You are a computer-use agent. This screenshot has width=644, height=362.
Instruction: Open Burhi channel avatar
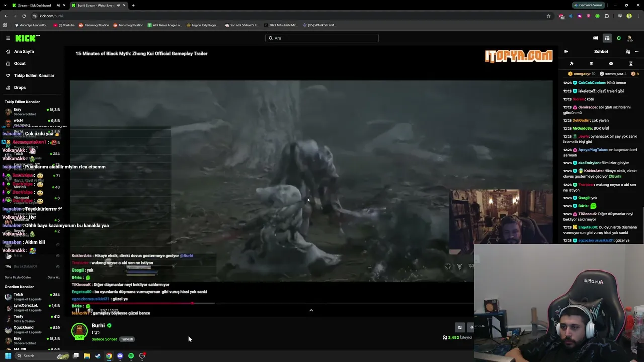[79, 331]
